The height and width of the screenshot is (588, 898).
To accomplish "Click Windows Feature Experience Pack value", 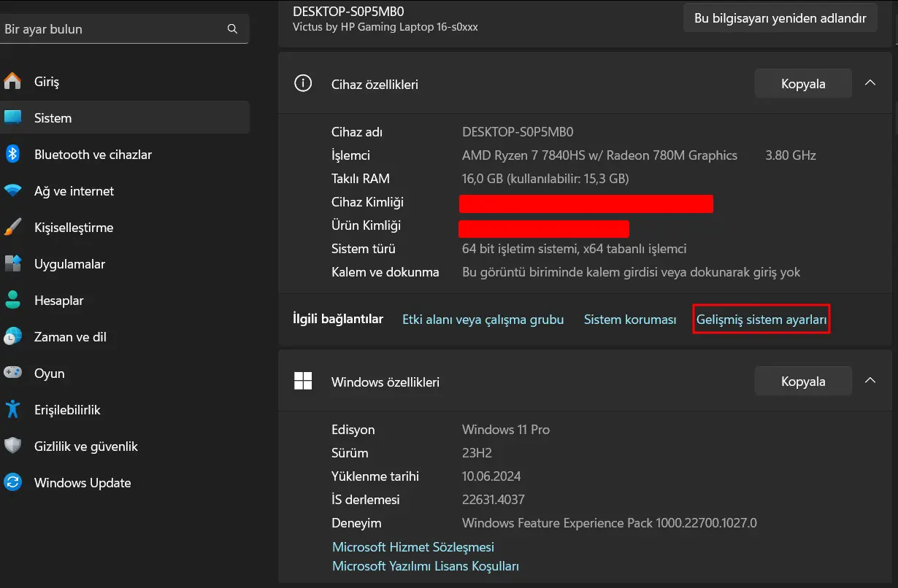I will point(610,523).
